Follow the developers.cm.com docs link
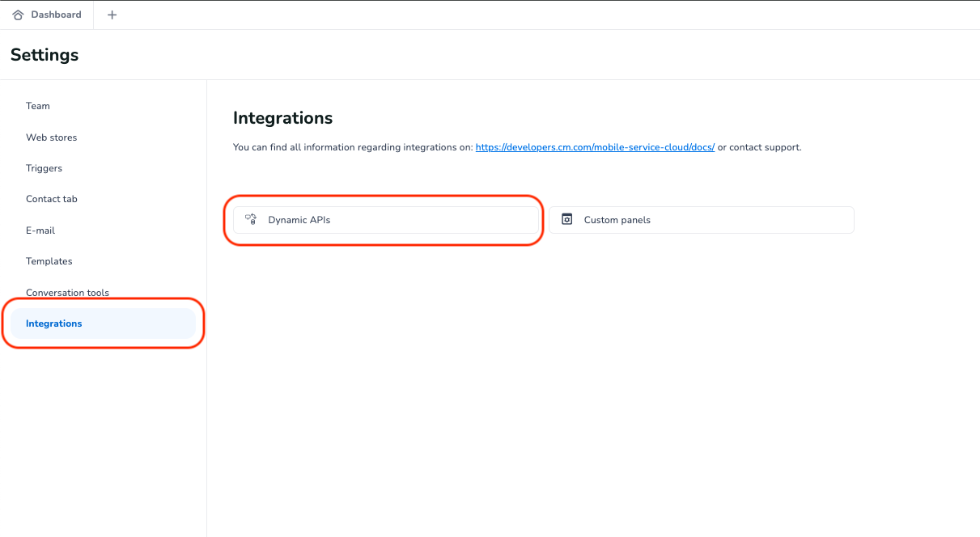 point(595,148)
